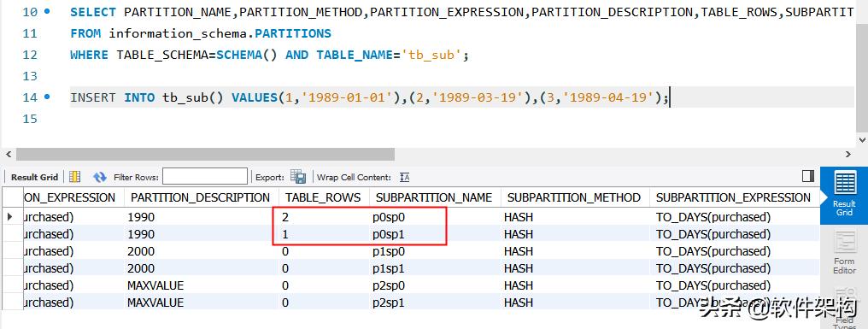Select the p1sp1 cell
The height and width of the screenshot is (329, 868).
389,268
